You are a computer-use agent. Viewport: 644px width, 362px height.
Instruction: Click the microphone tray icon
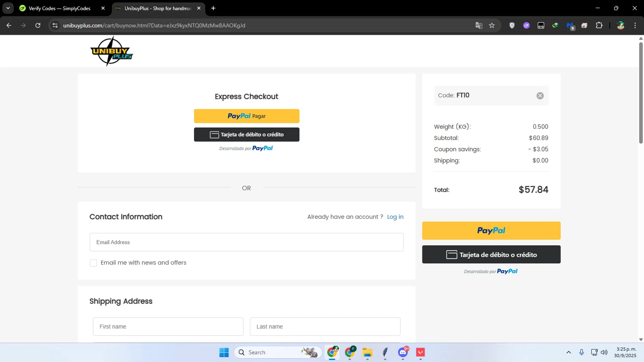[x=581, y=352]
